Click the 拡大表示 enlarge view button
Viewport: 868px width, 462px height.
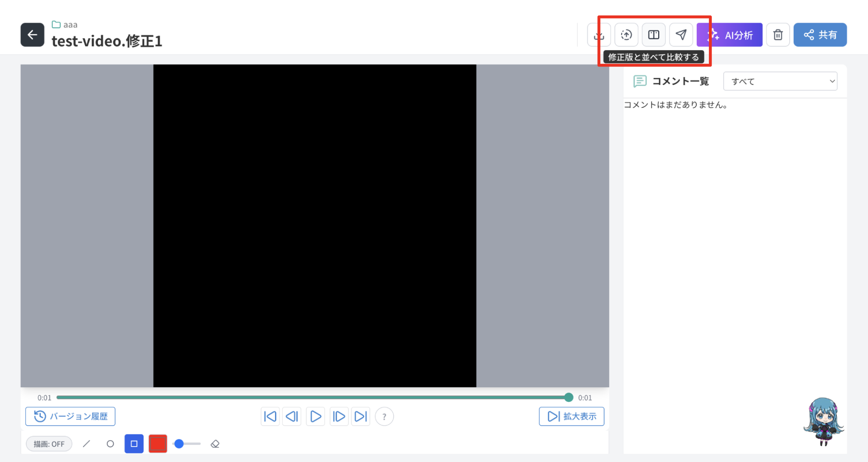571,416
